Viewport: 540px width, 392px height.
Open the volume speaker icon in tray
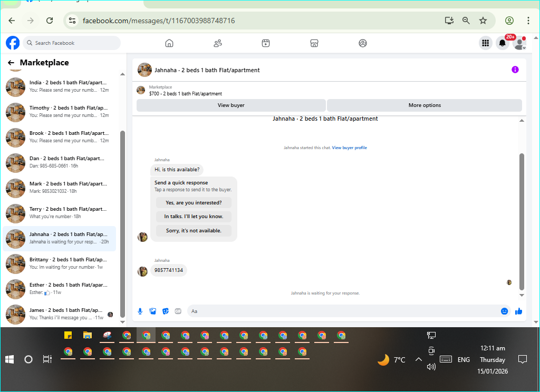431,367
